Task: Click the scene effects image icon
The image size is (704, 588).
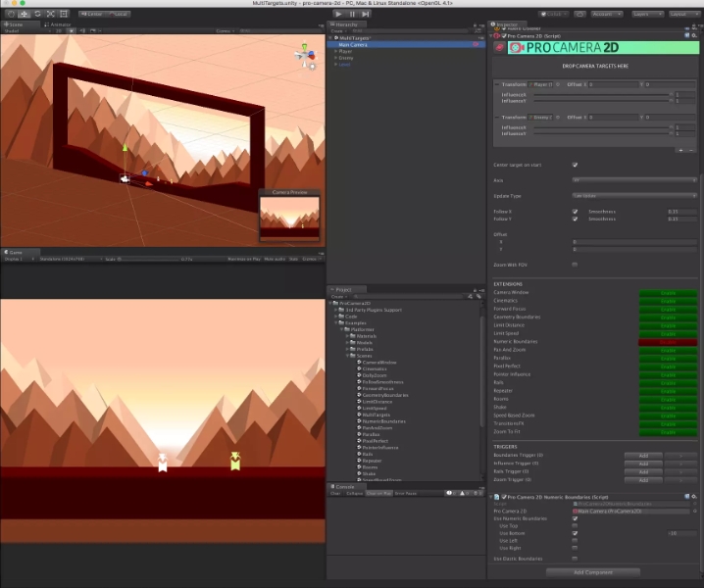Action: click(93, 31)
